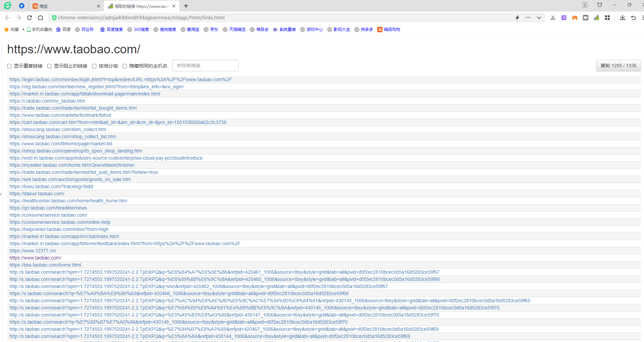Click the blue paper-plane icon beside the tabs
Viewport: 644px width, 342px height.
[x=22, y=6]
